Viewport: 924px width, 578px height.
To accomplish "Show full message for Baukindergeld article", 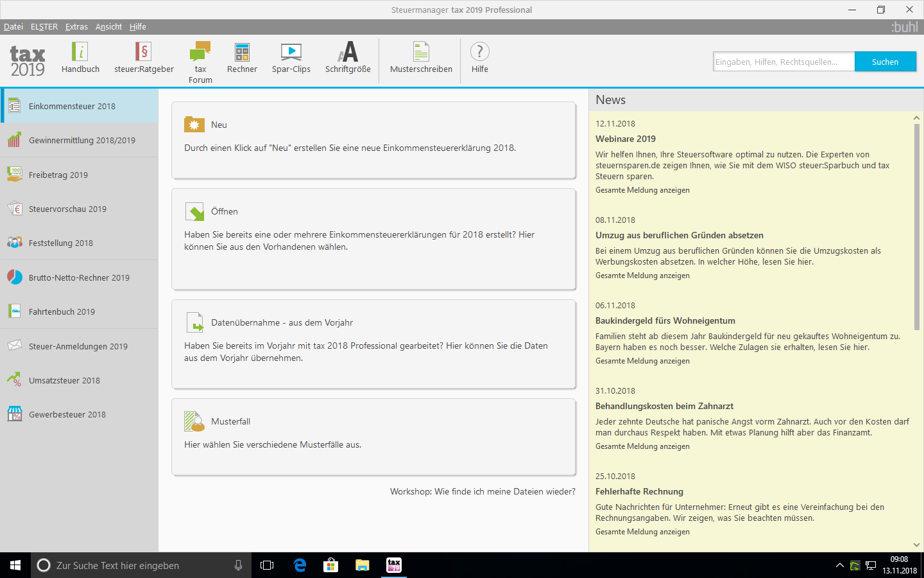I will [x=642, y=361].
